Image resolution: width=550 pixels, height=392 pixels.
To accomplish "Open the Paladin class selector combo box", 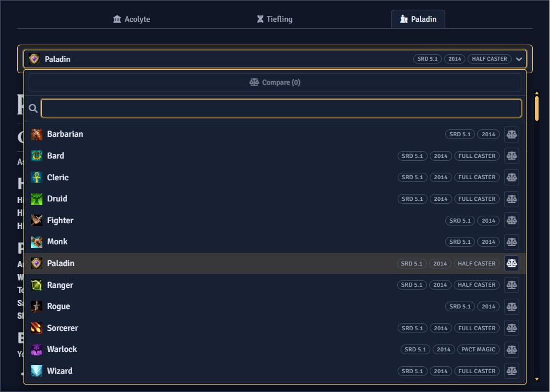I will point(275,59).
